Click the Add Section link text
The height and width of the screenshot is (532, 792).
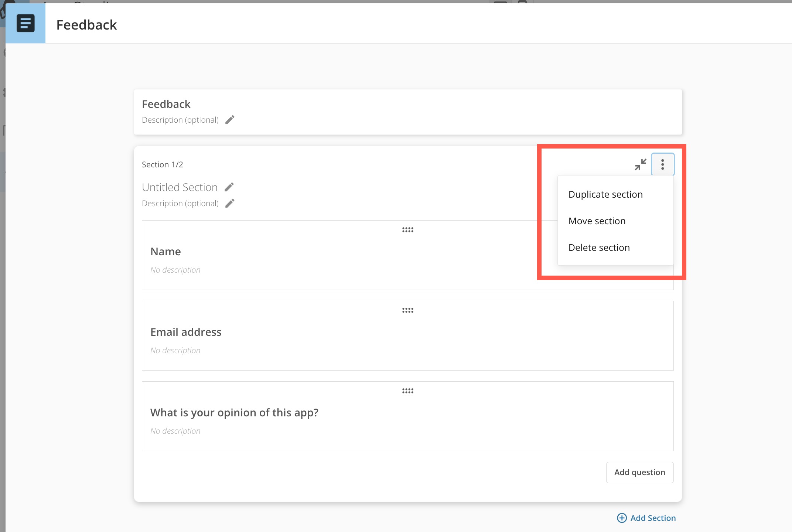[653, 518]
